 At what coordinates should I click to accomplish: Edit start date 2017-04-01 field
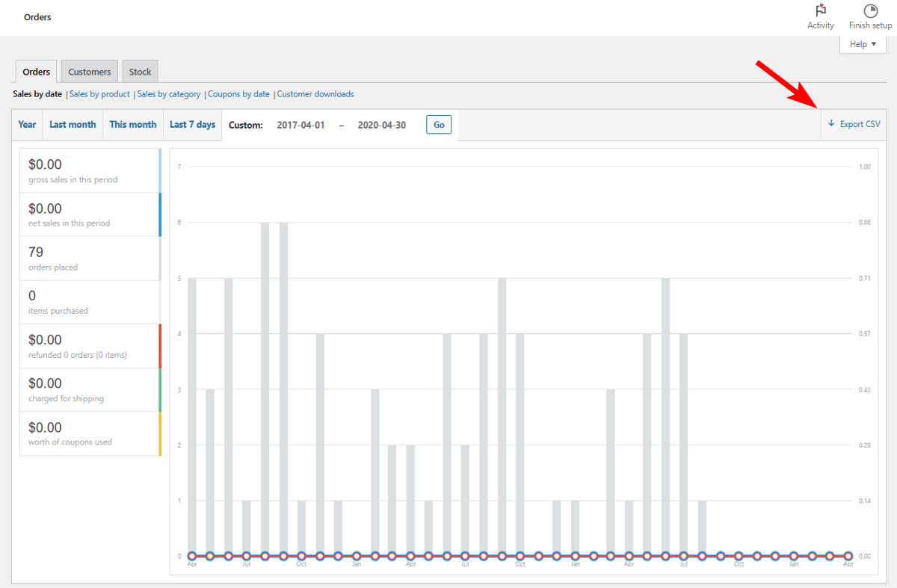pyautogui.click(x=300, y=125)
